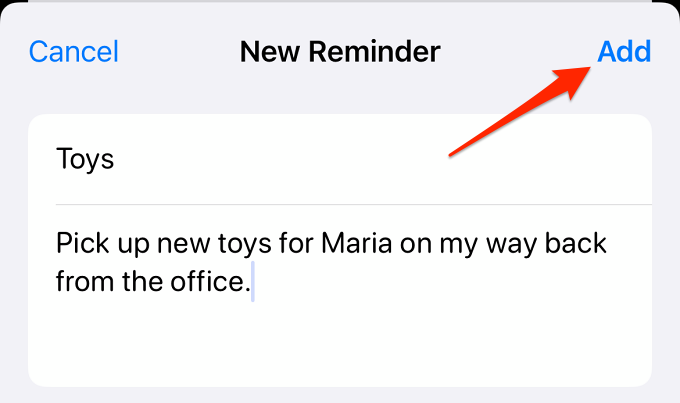Click the New Reminder heading
This screenshot has height=403, width=680.
point(340,52)
